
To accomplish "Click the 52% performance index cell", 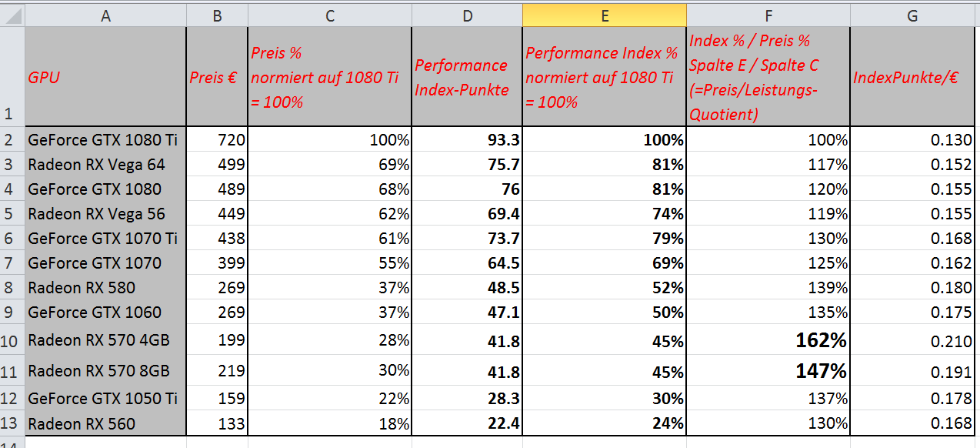I will [x=604, y=288].
